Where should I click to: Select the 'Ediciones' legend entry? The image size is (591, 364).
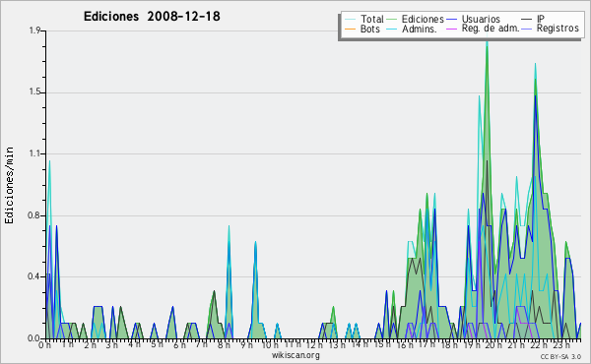point(423,19)
